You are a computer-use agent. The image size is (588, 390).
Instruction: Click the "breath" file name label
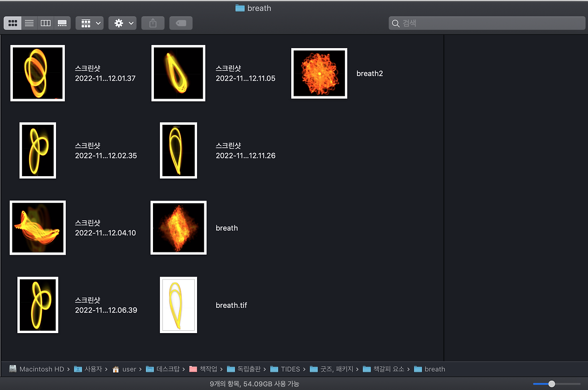pyautogui.click(x=227, y=228)
